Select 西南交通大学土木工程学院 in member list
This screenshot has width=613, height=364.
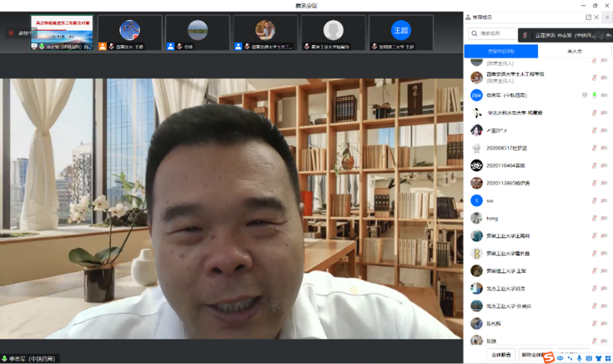pyautogui.click(x=515, y=74)
